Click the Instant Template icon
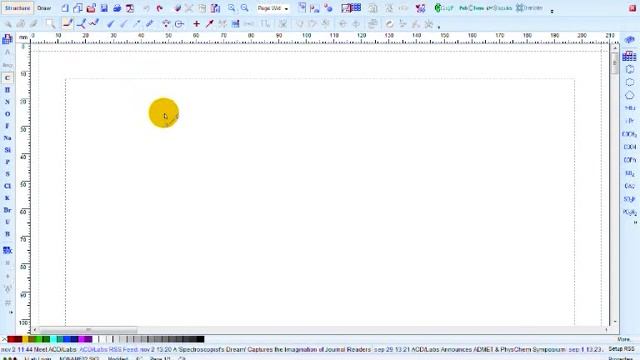640x360 pixels. click(236, 24)
